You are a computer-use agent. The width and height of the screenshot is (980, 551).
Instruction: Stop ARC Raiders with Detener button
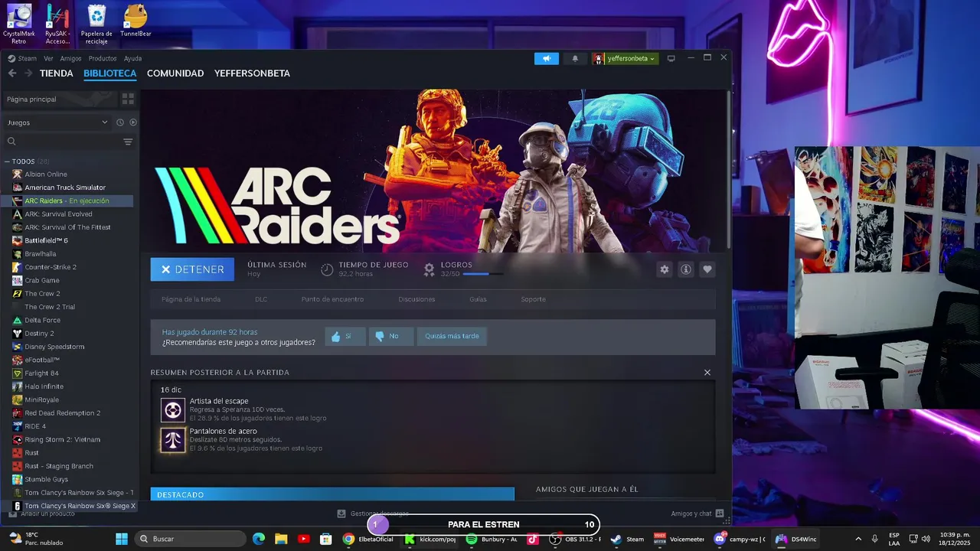[193, 269]
